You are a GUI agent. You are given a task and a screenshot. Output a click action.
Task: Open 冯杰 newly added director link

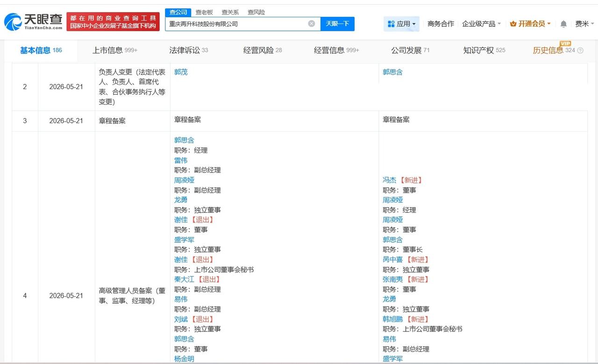tap(389, 180)
